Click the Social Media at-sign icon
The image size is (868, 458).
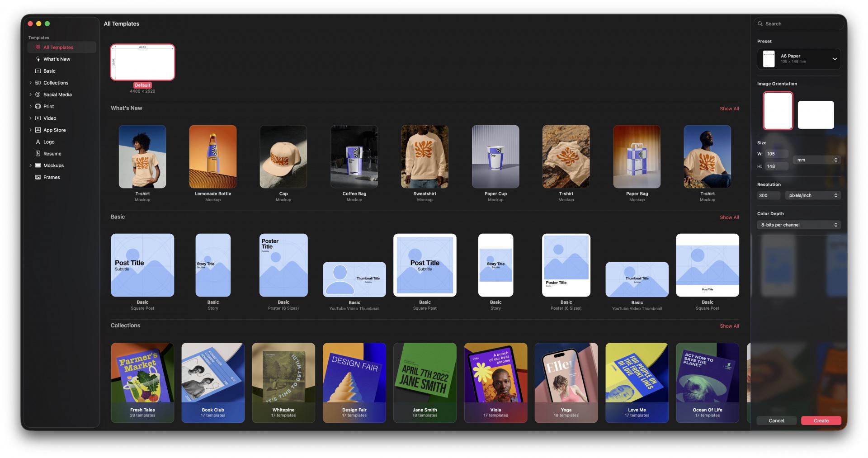(x=38, y=94)
